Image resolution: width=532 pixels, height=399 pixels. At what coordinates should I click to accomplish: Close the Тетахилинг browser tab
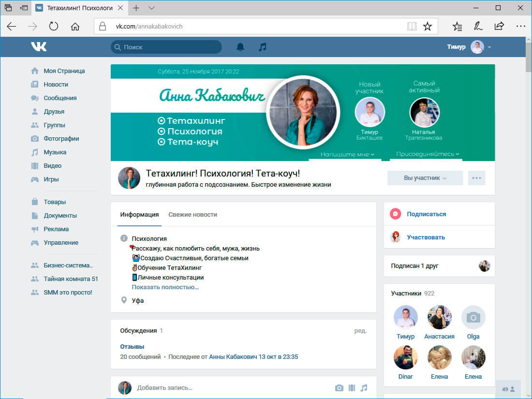coord(120,8)
